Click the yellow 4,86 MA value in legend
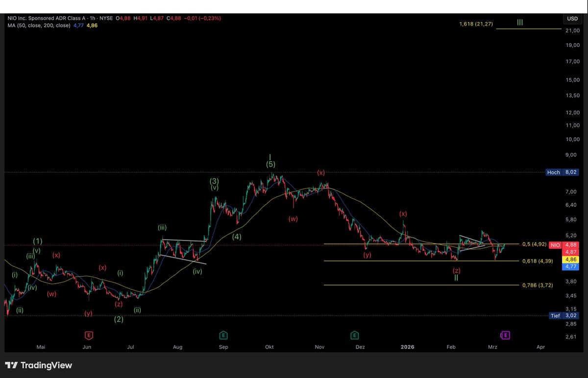The image size is (588, 378). [x=91, y=25]
